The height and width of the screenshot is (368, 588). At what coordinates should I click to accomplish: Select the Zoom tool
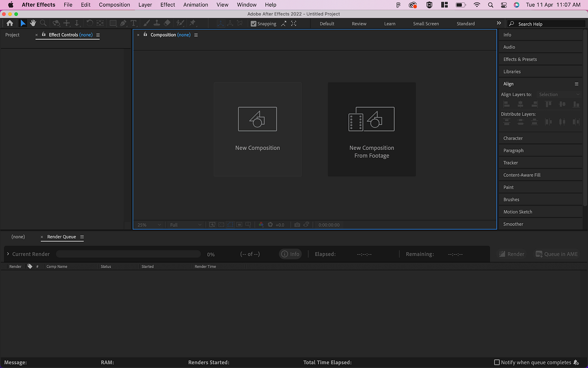point(43,23)
